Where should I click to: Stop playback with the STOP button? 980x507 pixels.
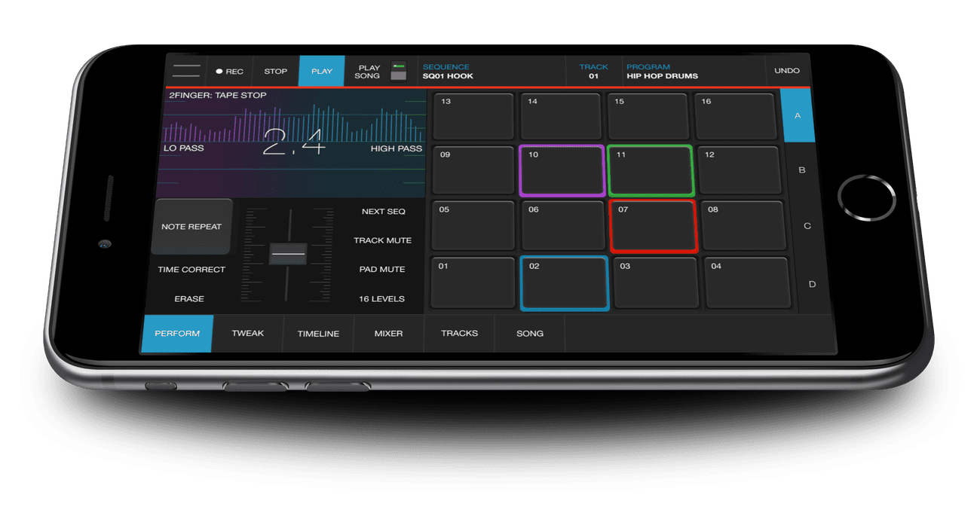click(x=275, y=72)
